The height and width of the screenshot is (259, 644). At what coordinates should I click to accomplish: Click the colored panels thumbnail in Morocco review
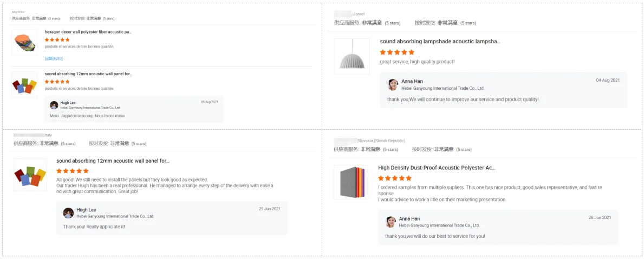tap(24, 85)
